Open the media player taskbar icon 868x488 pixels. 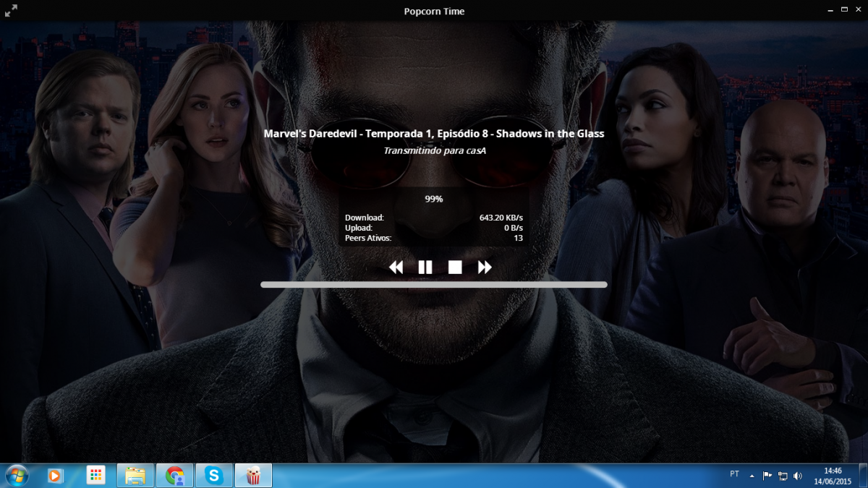point(56,476)
